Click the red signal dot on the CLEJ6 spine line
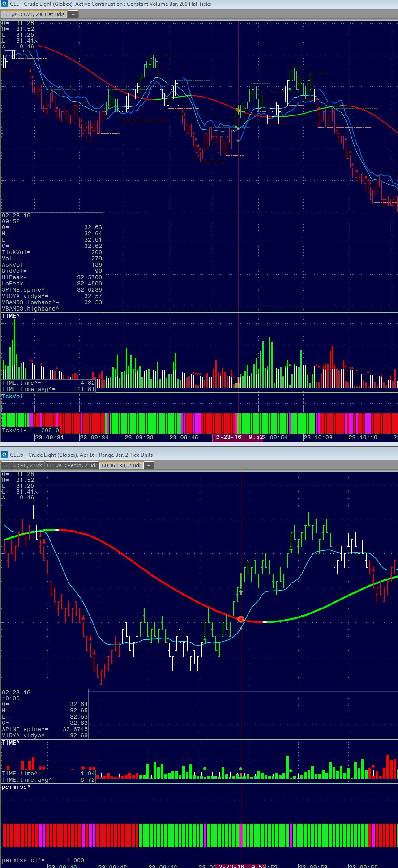The height and width of the screenshot is (868, 398). click(x=241, y=619)
